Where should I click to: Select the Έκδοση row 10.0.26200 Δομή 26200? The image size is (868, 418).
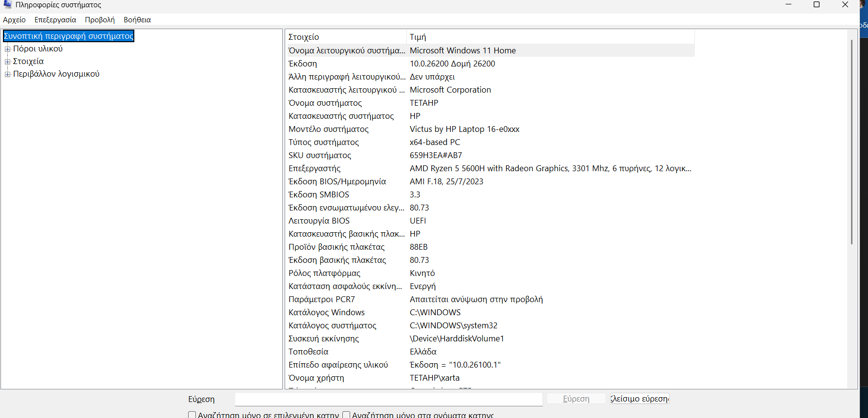coord(491,64)
